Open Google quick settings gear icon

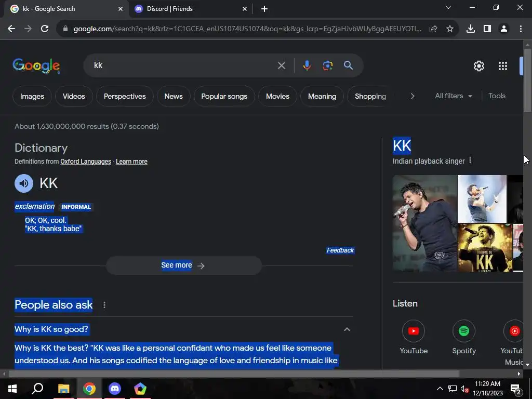tap(478, 66)
